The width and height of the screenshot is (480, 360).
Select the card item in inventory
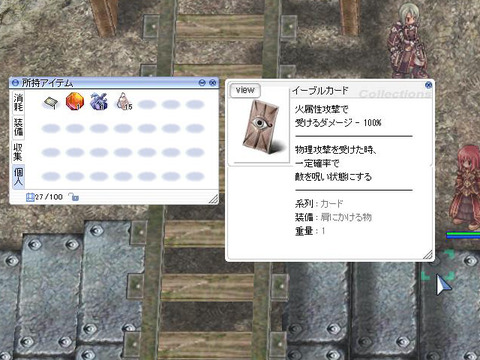[x=51, y=103]
